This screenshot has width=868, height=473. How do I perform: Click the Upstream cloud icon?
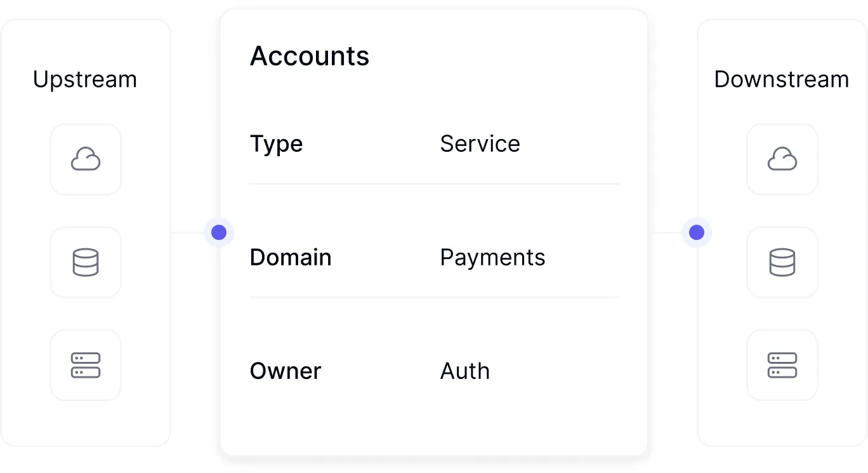pos(86,159)
